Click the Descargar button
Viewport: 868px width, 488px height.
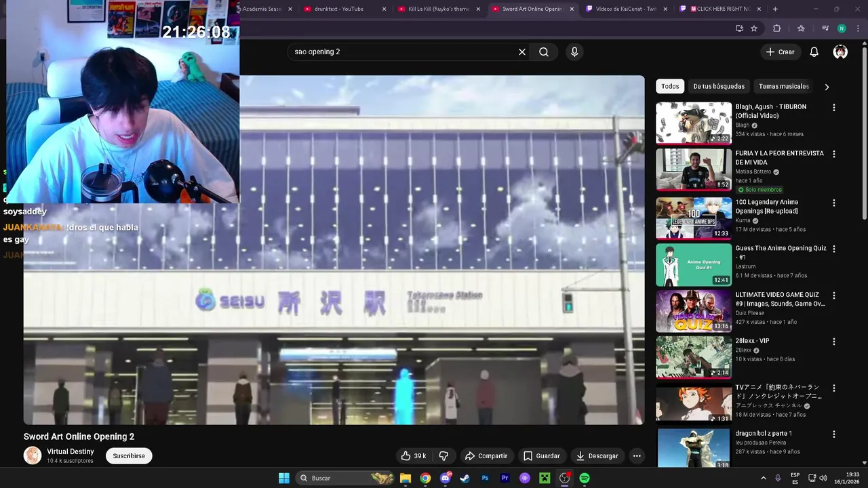tap(597, 456)
